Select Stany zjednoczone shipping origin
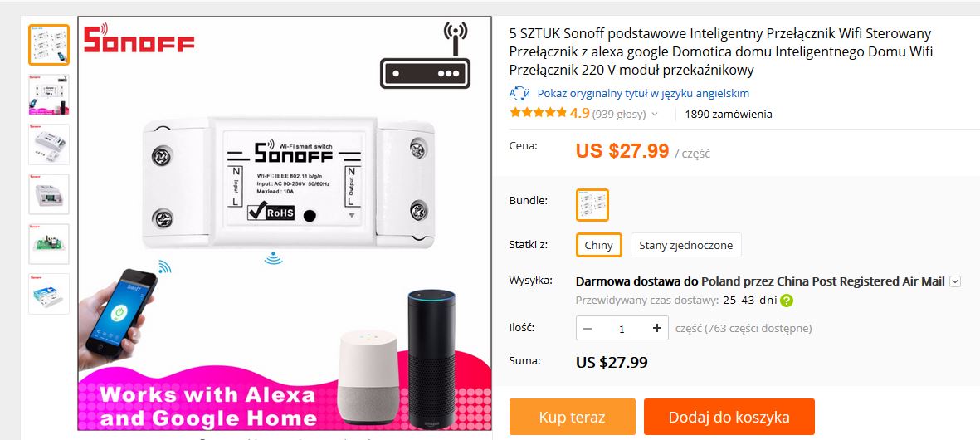The height and width of the screenshot is (440, 980). point(685,245)
